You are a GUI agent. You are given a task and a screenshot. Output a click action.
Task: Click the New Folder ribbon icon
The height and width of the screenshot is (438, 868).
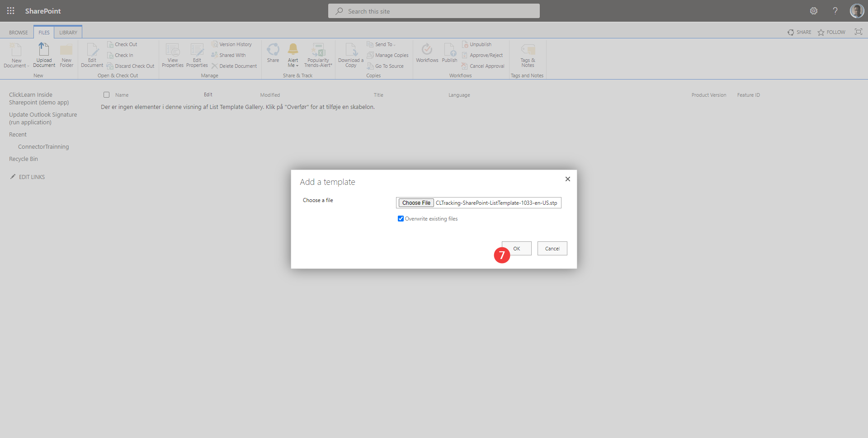coord(66,55)
